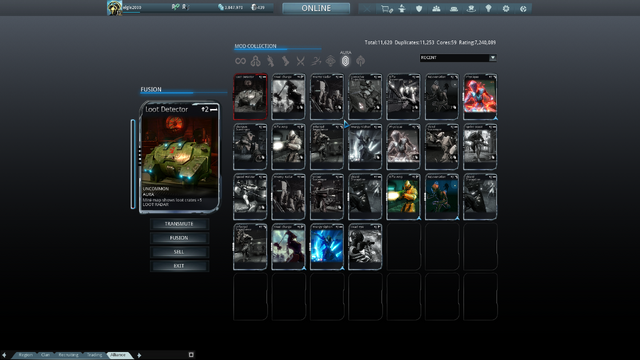Click the Rating 7,240,089 text
The width and height of the screenshot is (640, 360).
(478, 42)
